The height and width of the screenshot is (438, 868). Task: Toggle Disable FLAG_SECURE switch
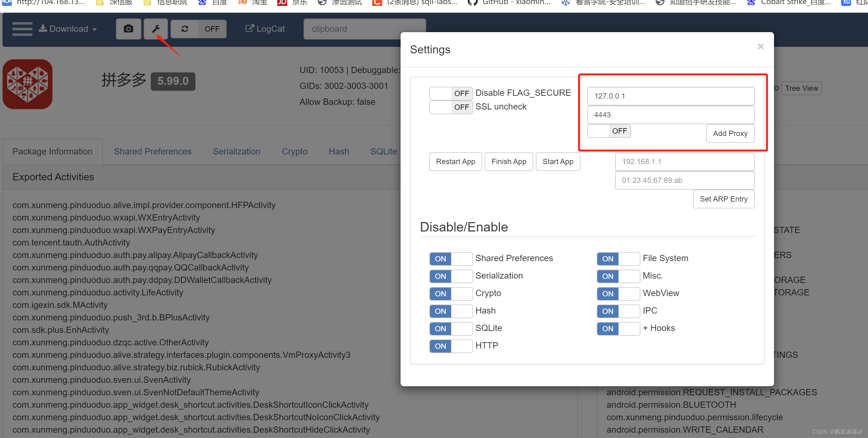coord(451,93)
